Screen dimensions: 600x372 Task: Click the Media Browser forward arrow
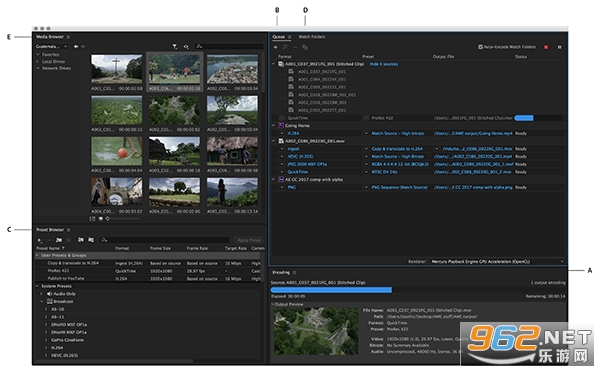[83, 46]
